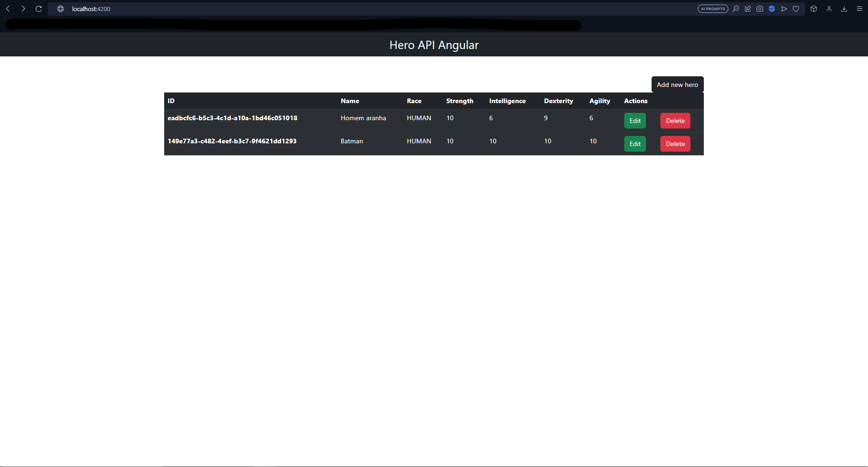The height and width of the screenshot is (467, 868).
Task: Click the Agility column header
Action: pyautogui.click(x=600, y=101)
